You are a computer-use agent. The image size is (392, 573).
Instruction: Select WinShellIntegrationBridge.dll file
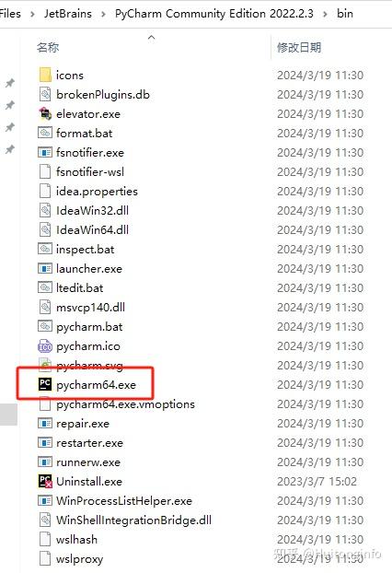click(x=125, y=520)
